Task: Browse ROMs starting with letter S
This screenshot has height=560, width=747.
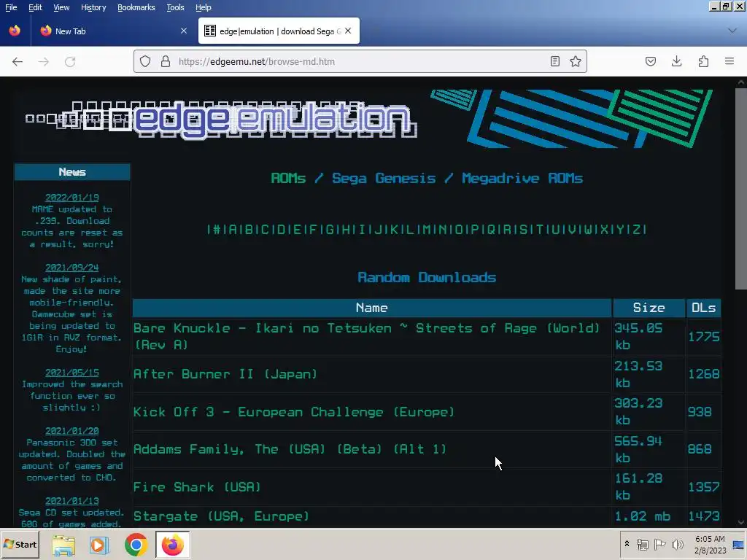Action: pyautogui.click(x=523, y=230)
